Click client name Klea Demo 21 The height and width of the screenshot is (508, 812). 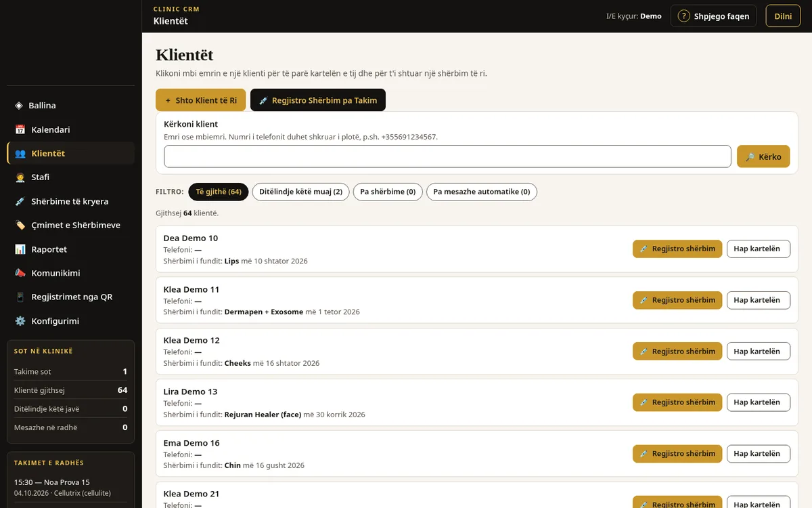(x=191, y=494)
